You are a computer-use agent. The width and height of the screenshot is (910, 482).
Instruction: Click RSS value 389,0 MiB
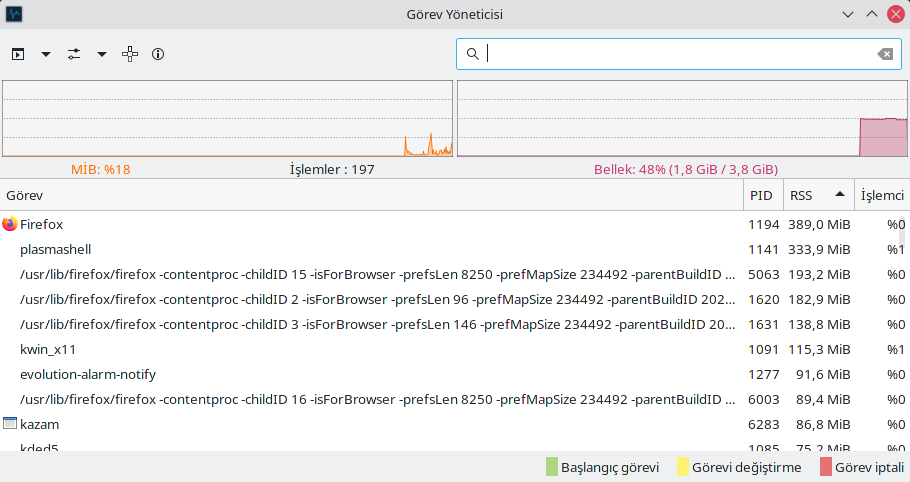coord(819,224)
